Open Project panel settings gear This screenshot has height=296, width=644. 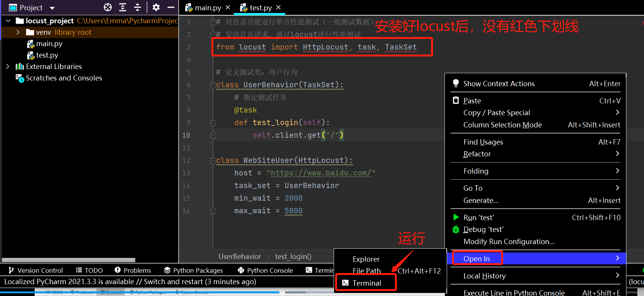(x=156, y=7)
